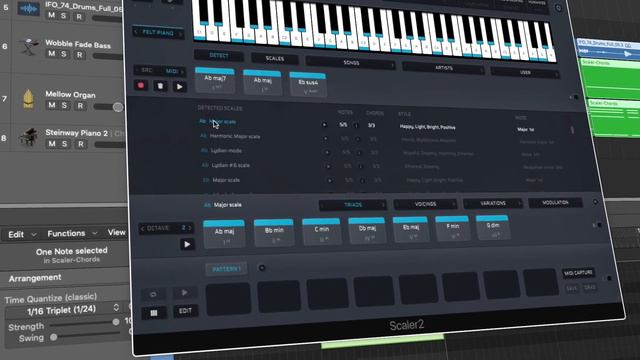This screenshot has height=360, width=640.
Task: Open the Functions menu in the piano roll
Action: click(72, 233)
